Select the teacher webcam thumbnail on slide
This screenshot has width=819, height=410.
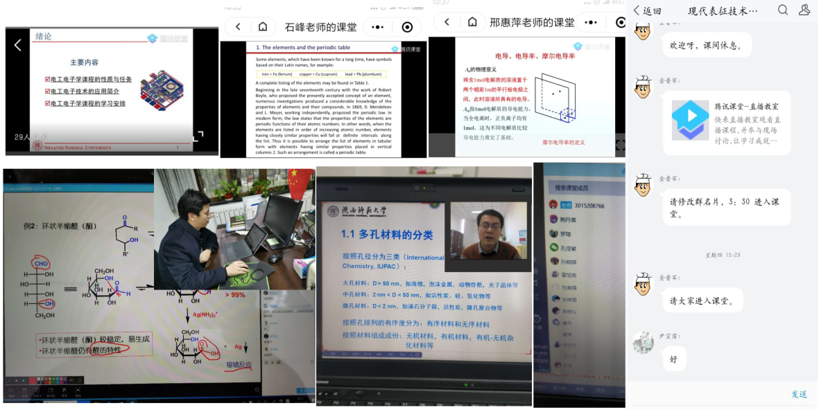pyautogui.click(x=487, y=231)
